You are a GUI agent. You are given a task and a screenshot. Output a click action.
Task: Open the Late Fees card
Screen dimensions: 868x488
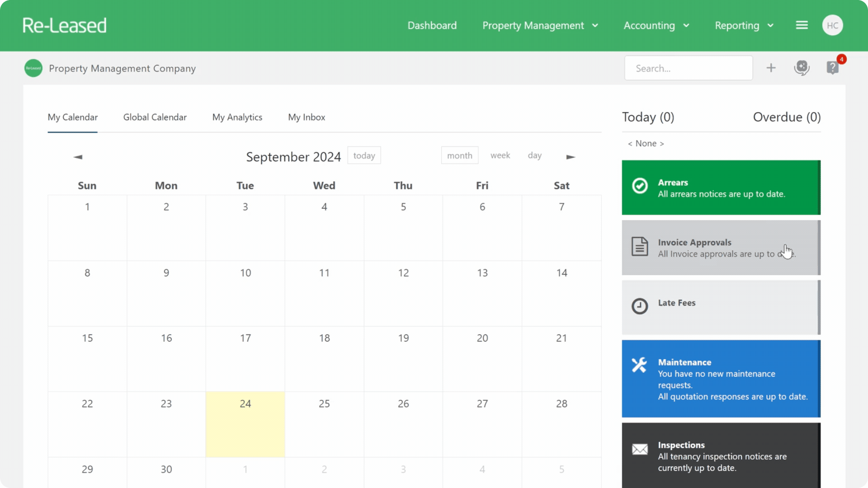pos(721,307)
